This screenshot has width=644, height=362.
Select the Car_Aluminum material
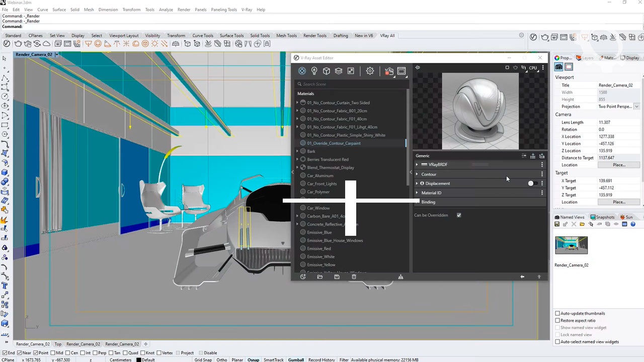[320, 175]
